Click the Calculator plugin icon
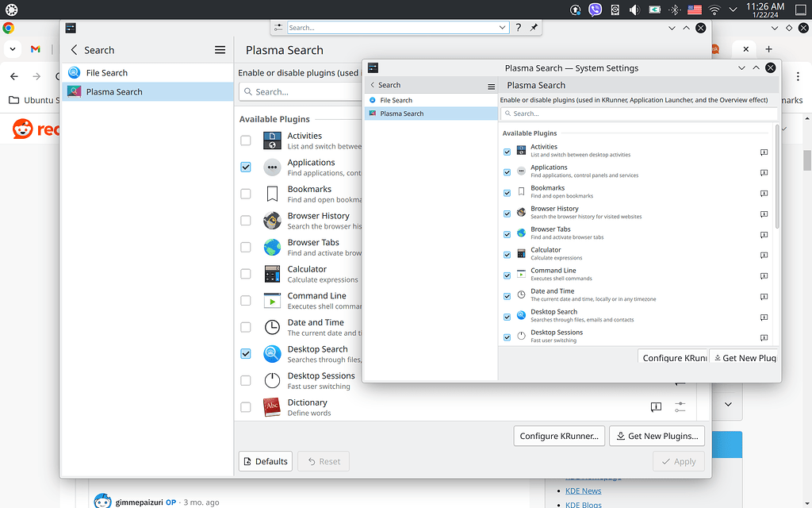Screen dimensions: 812x508 [272, 273]
